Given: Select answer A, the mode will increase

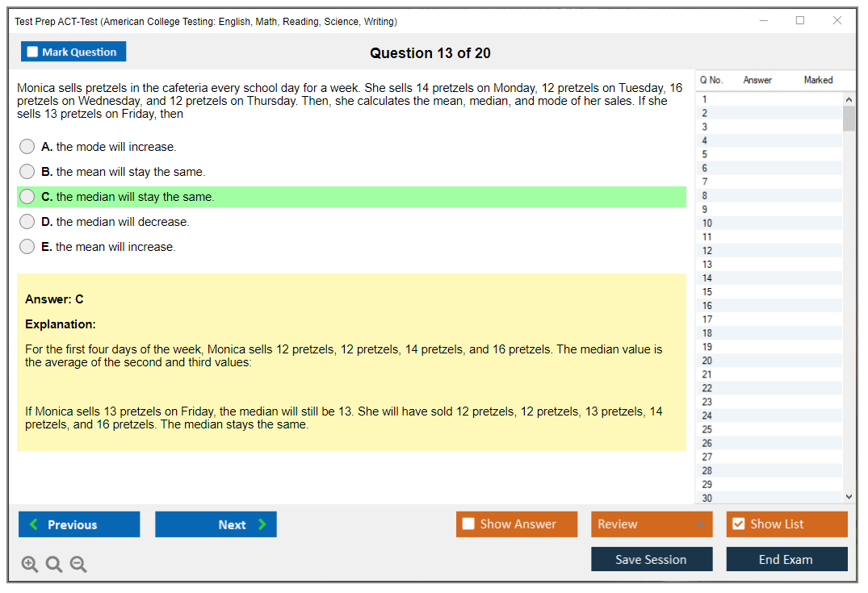Looking at the screenshot, I should [x=27, y=147].
